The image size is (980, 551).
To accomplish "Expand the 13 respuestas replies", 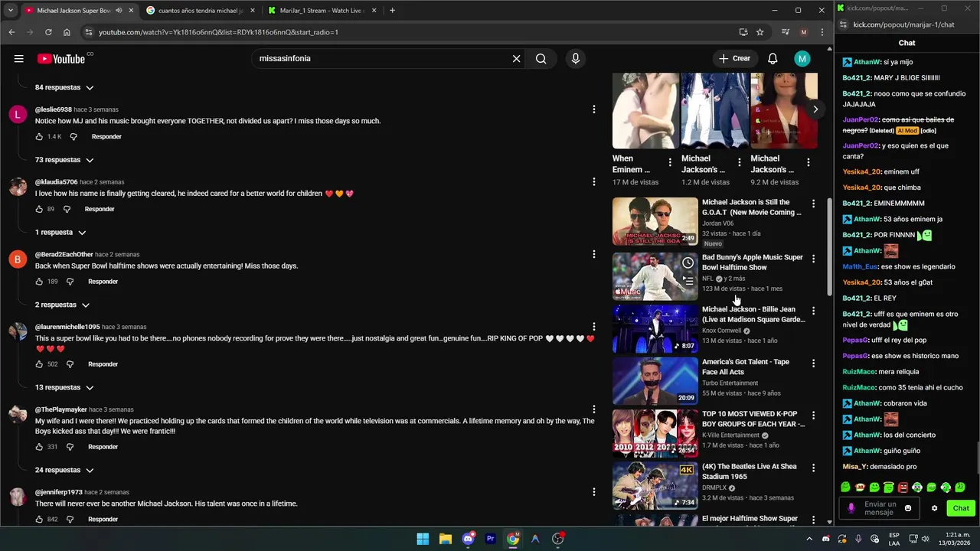I will 64,388.
